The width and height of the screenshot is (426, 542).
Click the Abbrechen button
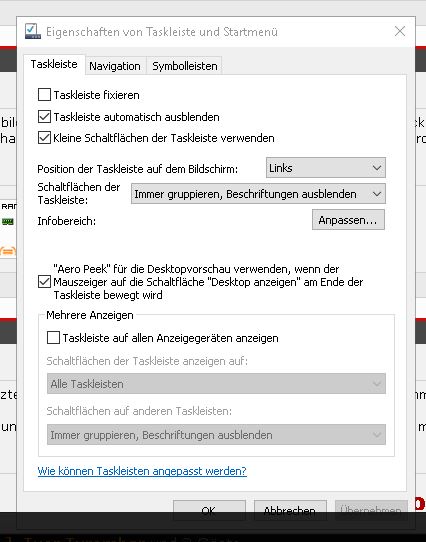coord(290,510)
